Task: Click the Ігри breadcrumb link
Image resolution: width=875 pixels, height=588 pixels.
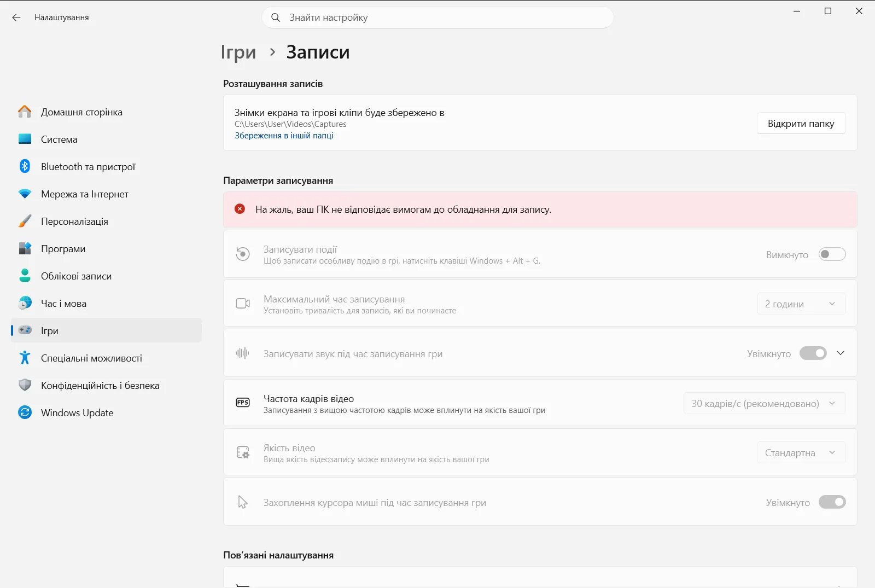Action: tap(238, 52)
